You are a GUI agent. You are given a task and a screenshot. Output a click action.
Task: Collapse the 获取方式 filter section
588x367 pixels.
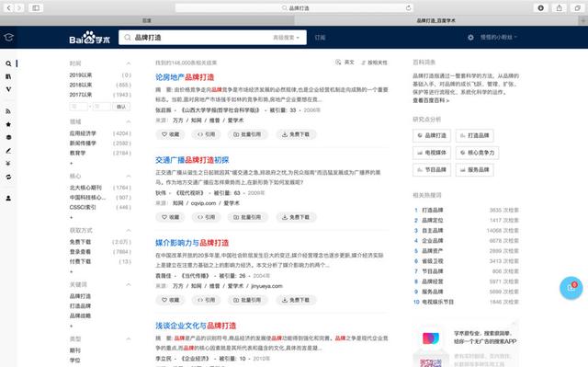click(129, 230)
